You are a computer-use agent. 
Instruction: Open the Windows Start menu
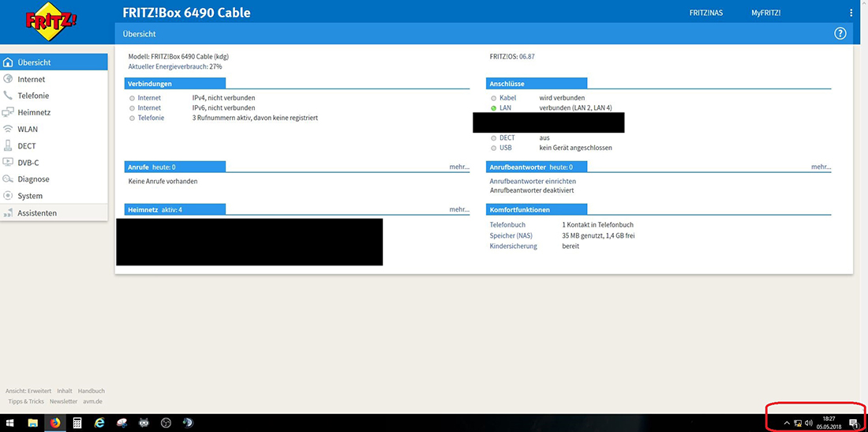(10, 423)
